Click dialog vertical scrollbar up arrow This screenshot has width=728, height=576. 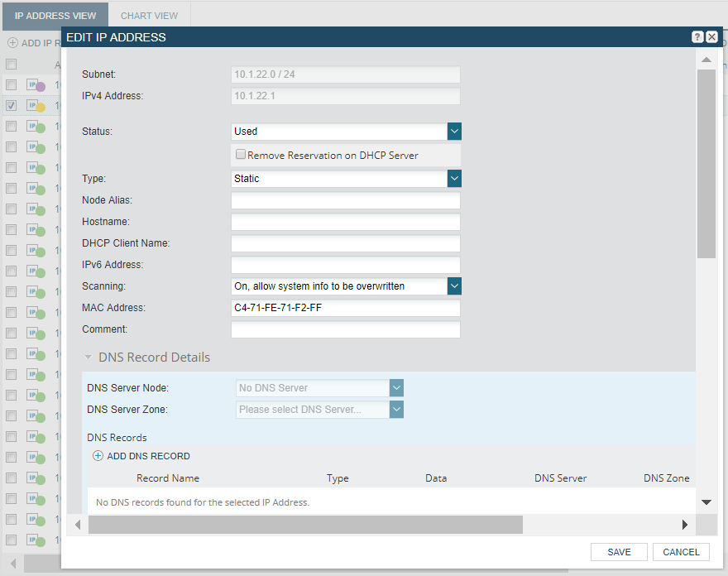(706, 60)
